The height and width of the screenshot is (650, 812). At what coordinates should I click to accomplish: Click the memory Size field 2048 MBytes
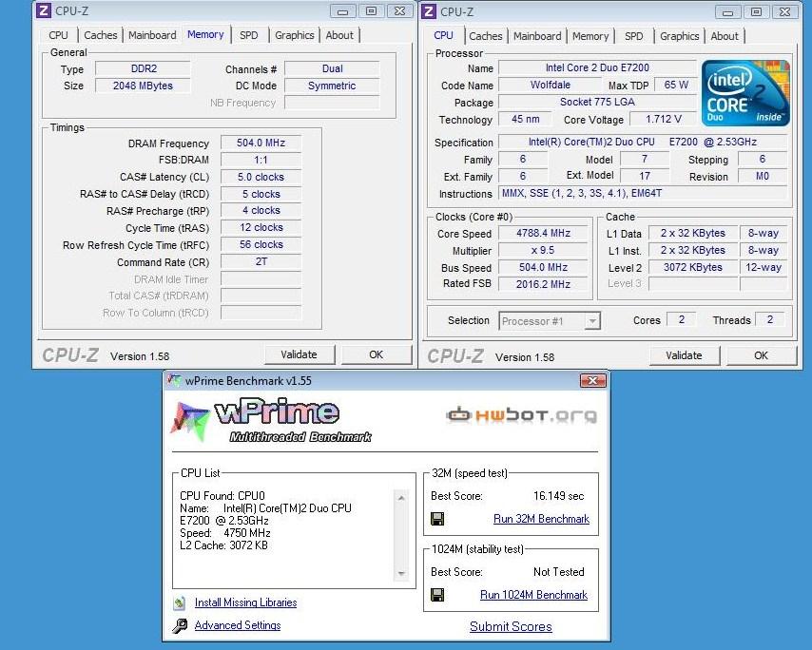click(143, 86)
